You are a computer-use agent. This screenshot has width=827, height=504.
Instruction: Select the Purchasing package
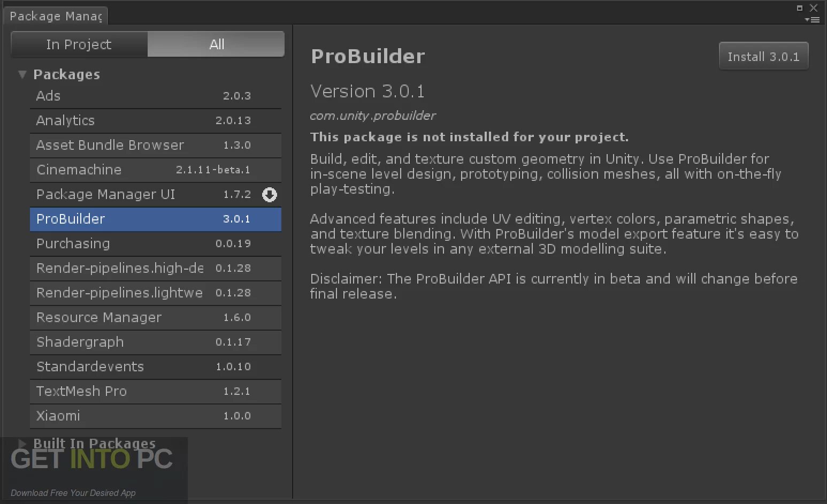155,244
